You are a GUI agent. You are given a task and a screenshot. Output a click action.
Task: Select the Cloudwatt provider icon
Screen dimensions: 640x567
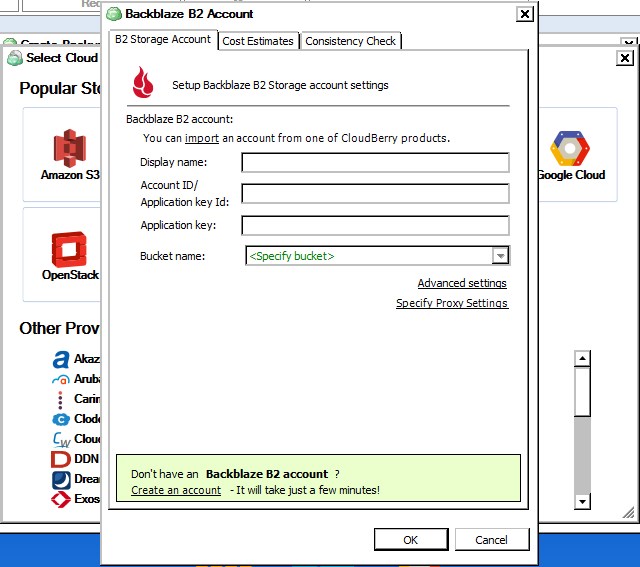pos(61,440)
